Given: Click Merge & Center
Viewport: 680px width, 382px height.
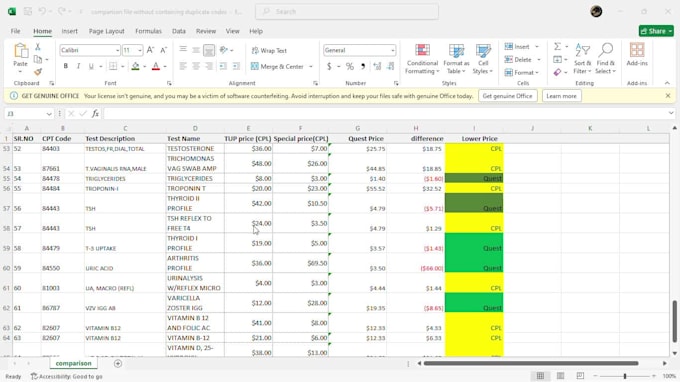Looking at the screenshot, I should point(278,66).
